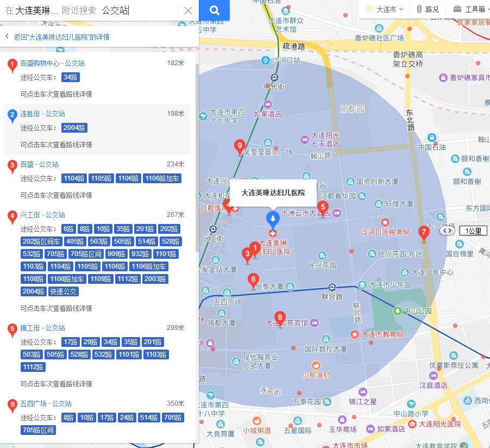Image resolution: width=490 pixels, height=448 pixels.
Task: Open 百盛购物中心 bus stop result
Action: [x=52, y=63]
